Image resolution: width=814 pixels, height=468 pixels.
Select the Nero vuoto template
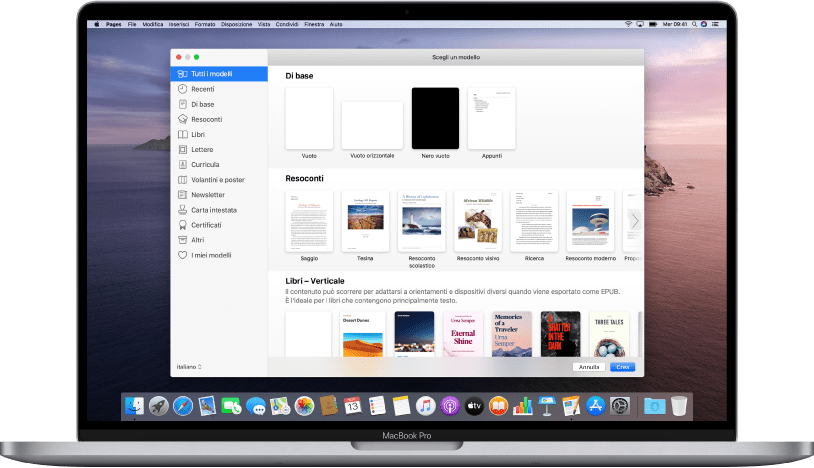point(435,119)
